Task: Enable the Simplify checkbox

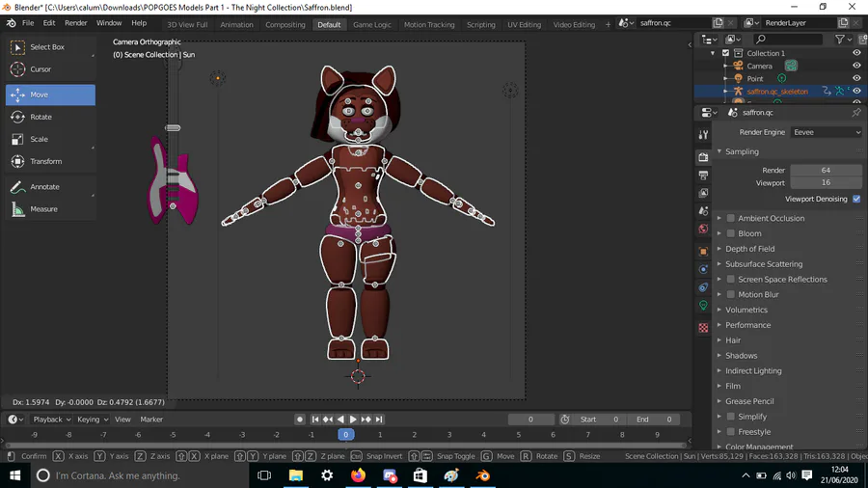Action: click(x=731, y=417)
